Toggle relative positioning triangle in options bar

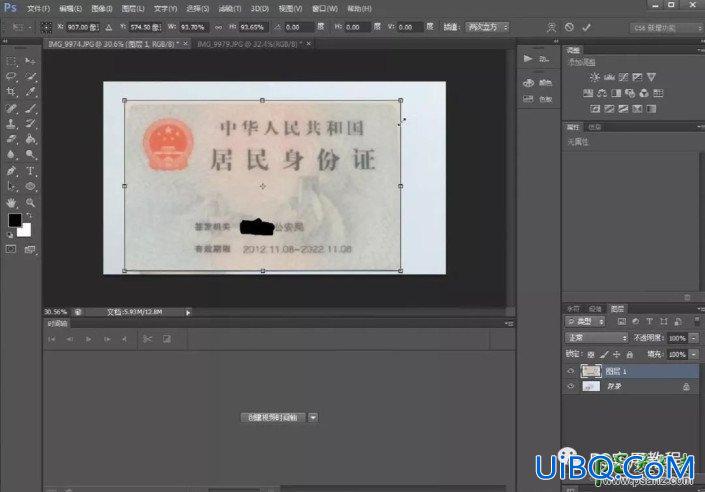coord(109,27)
